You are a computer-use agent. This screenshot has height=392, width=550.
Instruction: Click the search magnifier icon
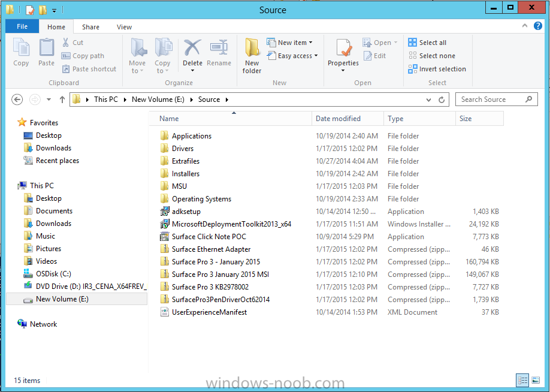click(528, 99)
